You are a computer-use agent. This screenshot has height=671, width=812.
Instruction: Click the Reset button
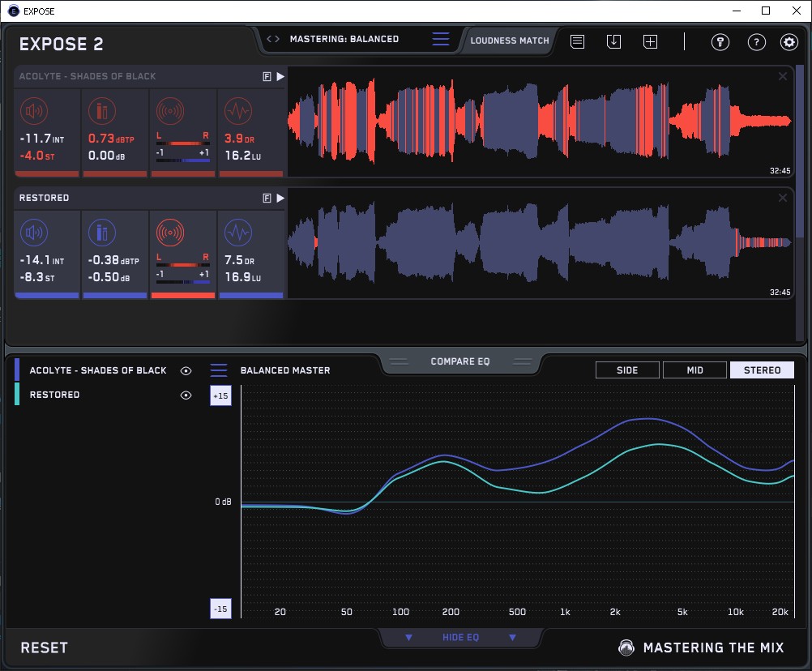point(45,647)
